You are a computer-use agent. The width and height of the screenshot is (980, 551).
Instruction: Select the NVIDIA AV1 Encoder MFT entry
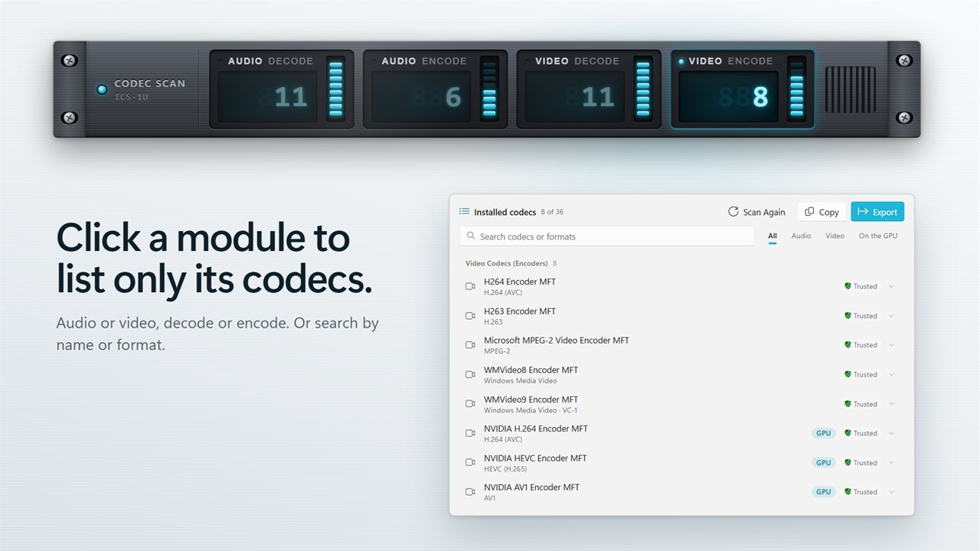click(681, 492)
